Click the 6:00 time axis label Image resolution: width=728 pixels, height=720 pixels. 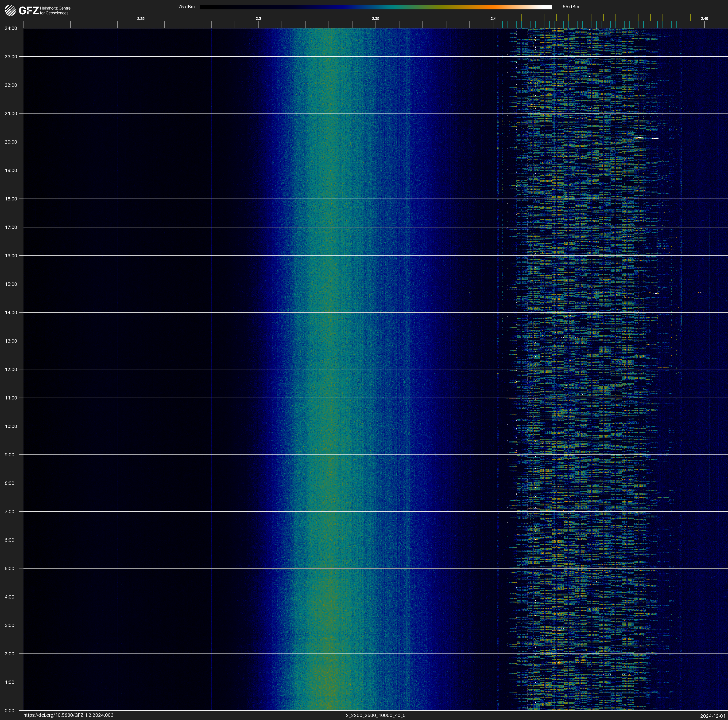(x=10, y=540)
